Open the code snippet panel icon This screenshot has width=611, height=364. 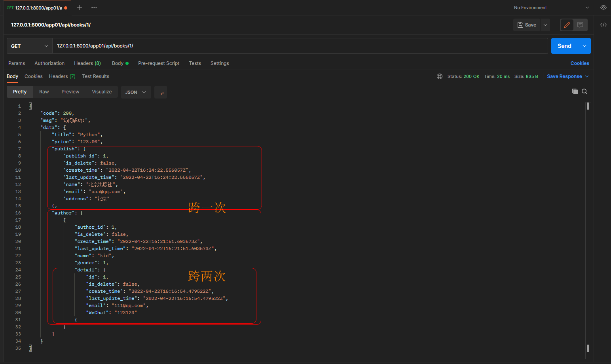(x=603, y=25)
